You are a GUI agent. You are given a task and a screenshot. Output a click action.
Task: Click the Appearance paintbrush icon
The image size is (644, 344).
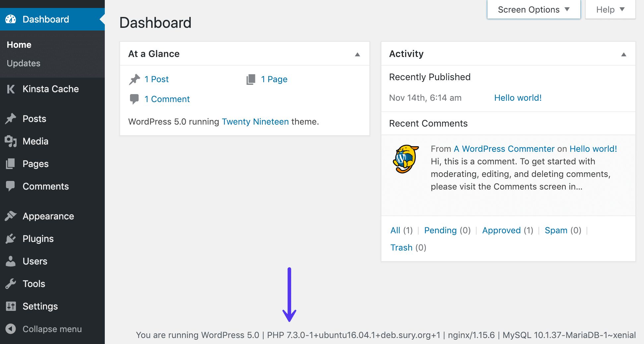[11, 216]
